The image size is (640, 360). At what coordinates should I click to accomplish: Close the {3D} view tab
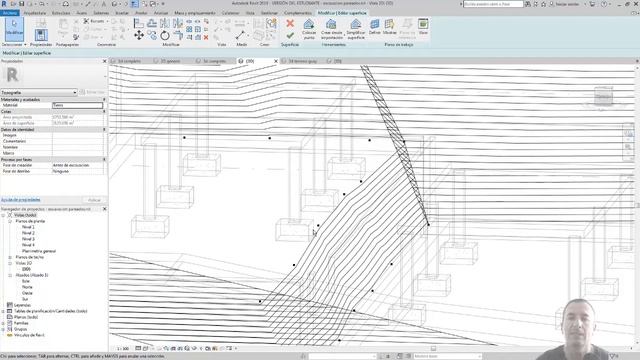(x=276, y=61)
